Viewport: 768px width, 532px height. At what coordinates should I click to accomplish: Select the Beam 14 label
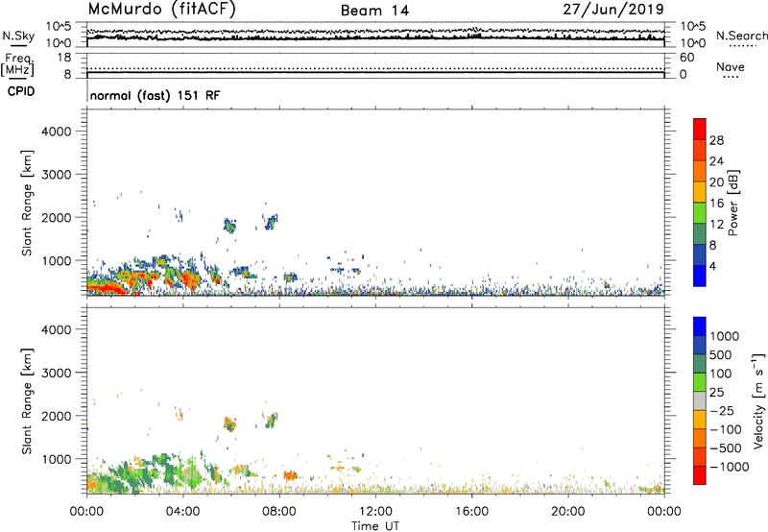click(374, 11)
